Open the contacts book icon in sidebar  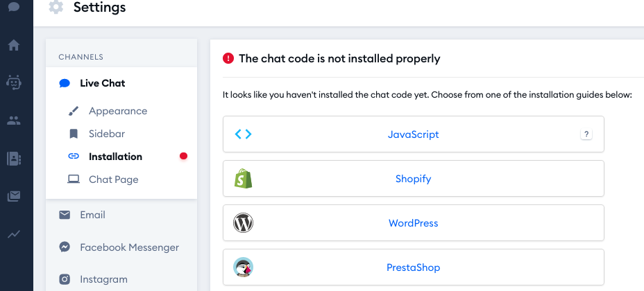click(14, 159)
